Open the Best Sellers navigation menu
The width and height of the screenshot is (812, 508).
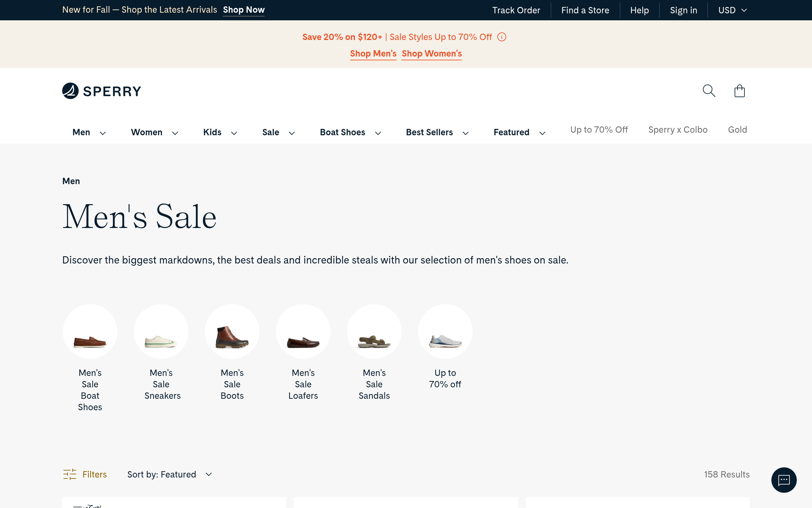pyautogui.click(x=429, y=132)
